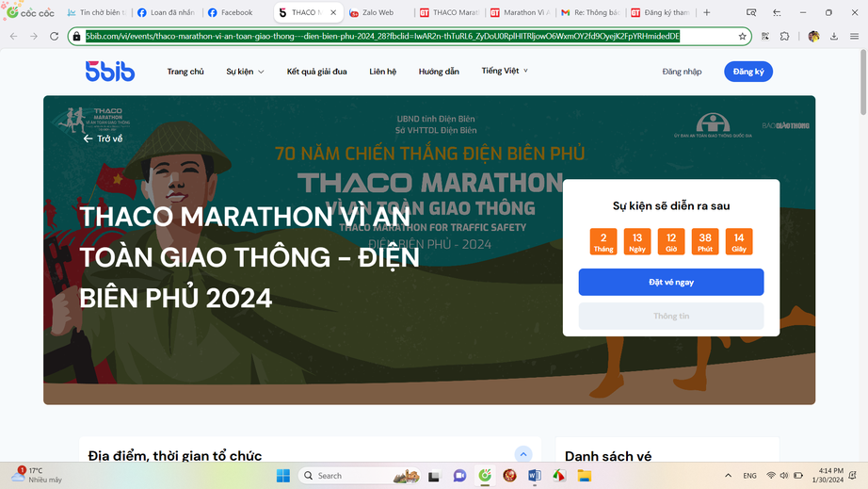This screenshot has width=868, height=489.
Task: Open a new tab with plus
Action: (x=706, y=12)
